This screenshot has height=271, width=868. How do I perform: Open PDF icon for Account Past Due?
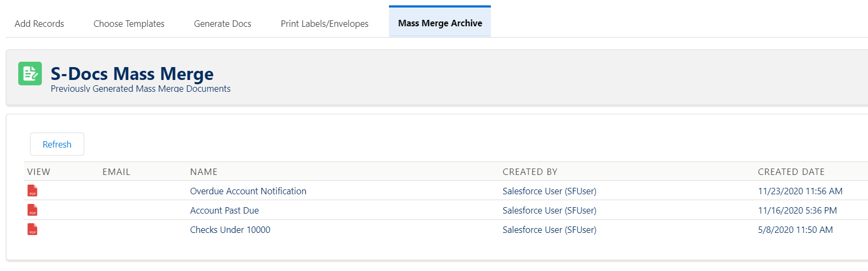(x=32, y=210)
